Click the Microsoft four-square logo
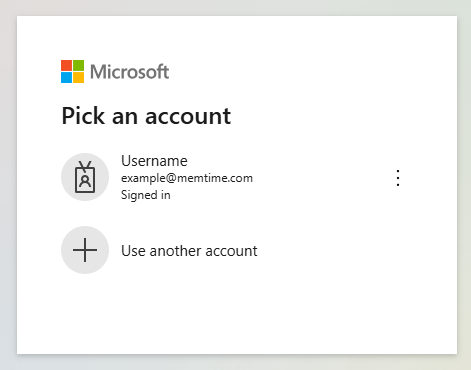The image size is (471, 370). (72, 71)
